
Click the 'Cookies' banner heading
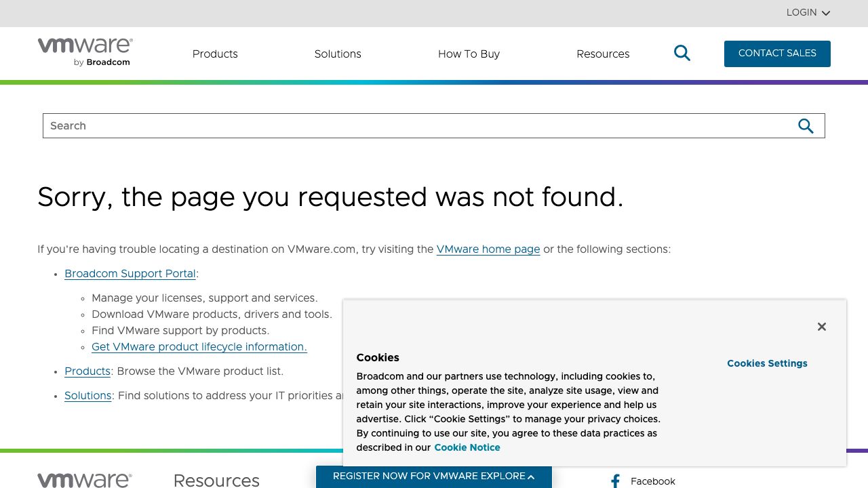coord(378,358)
